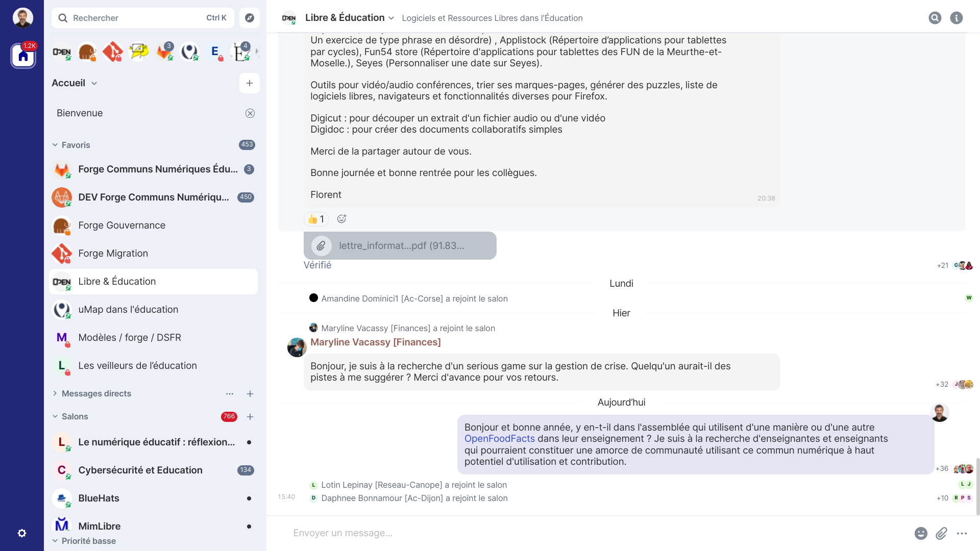Open the serif E shortcut with badge 4
Viewport: 980px width, 551px height.
[x=240, y=52]
